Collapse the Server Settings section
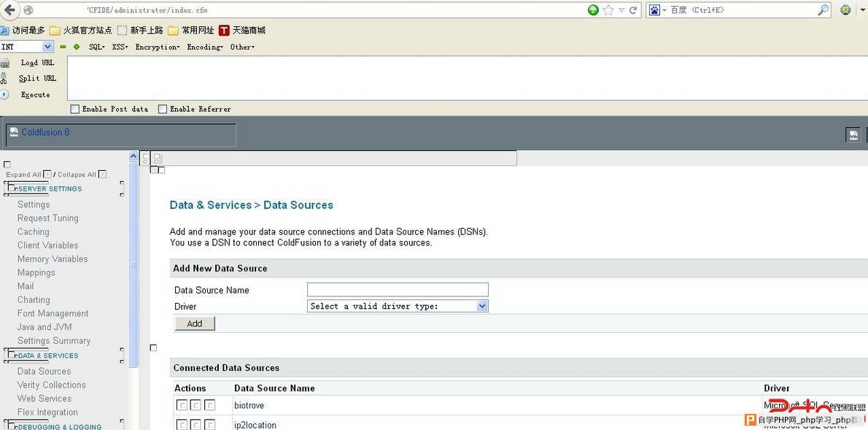 (50, 189)
